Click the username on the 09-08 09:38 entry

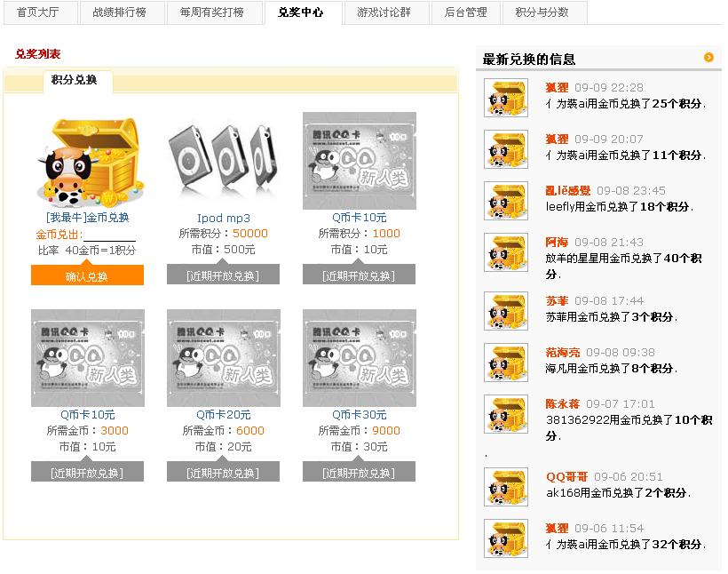pyautogui.click(x=563, y=352)
